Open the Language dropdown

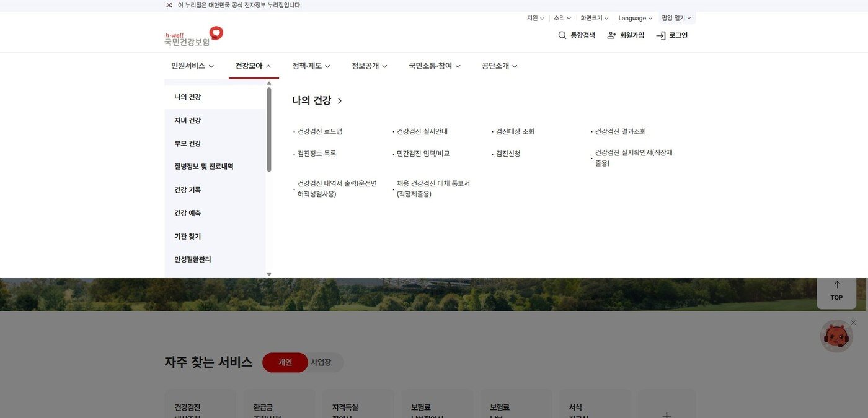pyautogui.click(x=635, y=18)
